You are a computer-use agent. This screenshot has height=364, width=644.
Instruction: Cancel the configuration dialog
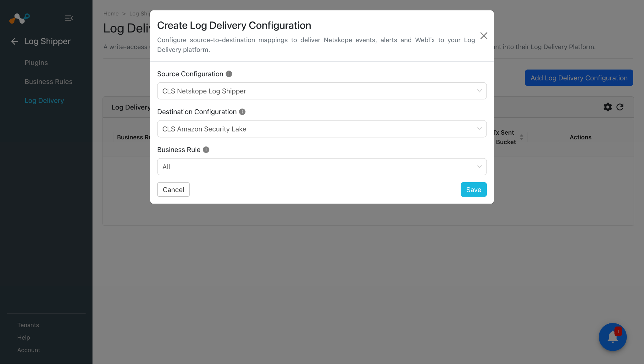pos(173,190)
